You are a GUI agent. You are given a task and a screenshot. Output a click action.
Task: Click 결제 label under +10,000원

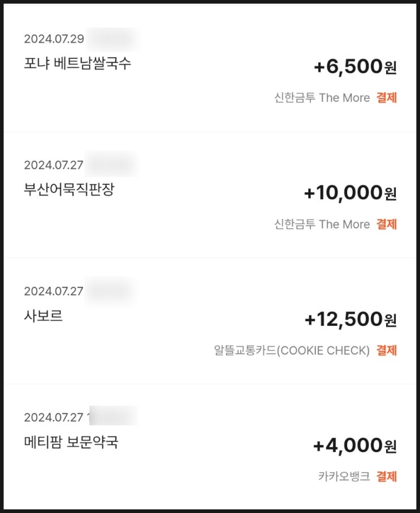pos(387,224)
